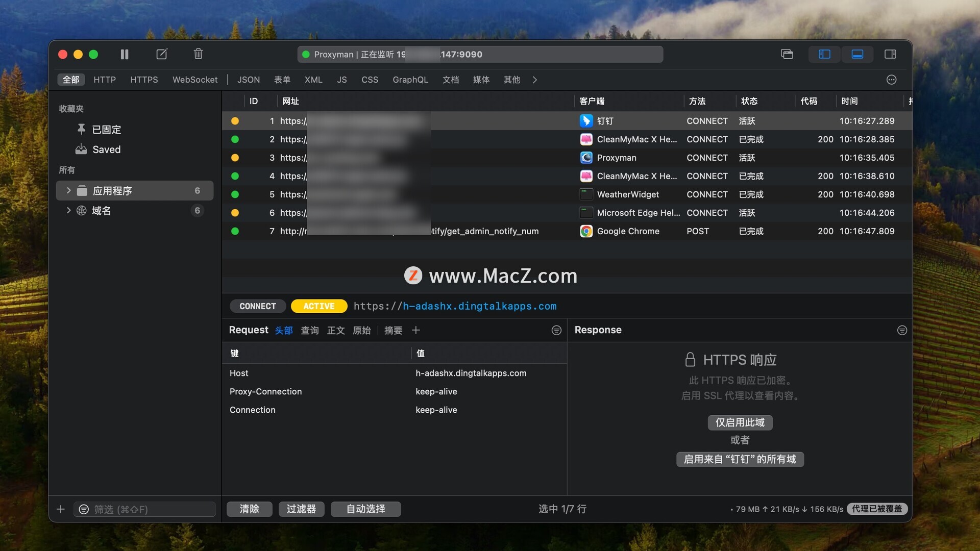980x551 pixels.
Task: Filter by JS content
Action: tap(342, 80)
